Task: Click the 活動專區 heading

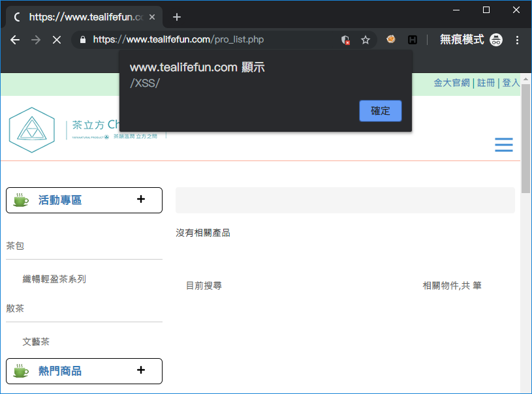Action: 60,200
